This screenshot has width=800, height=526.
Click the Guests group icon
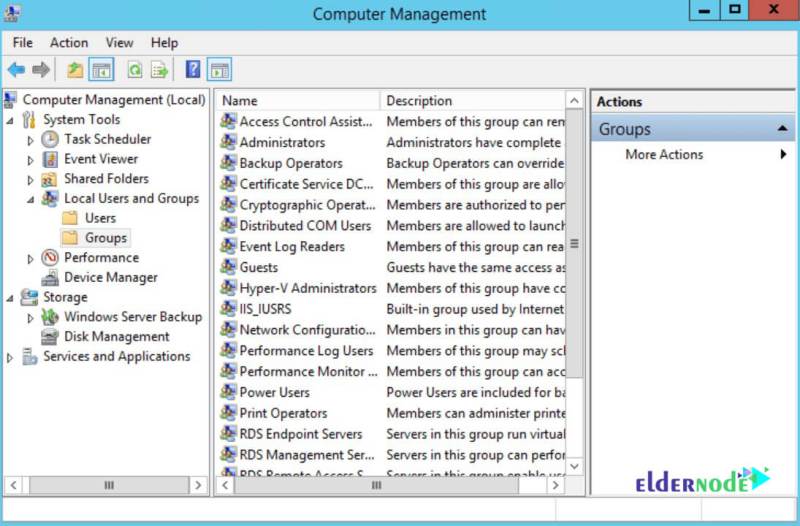228,267
